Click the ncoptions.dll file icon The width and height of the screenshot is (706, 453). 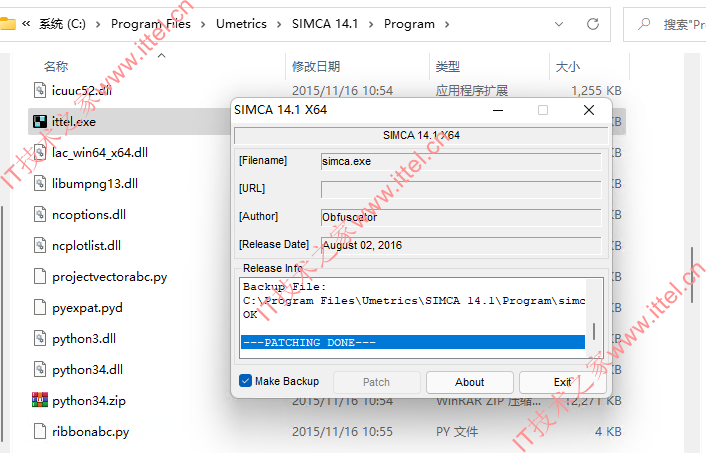click(40, 214)
